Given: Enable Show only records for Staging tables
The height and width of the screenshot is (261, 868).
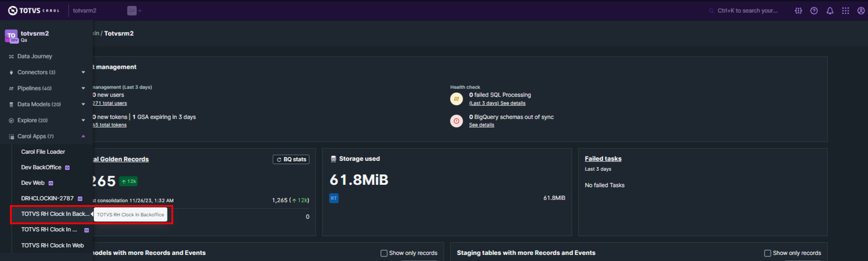Looking at the screenshot, I should click(767, 253).
